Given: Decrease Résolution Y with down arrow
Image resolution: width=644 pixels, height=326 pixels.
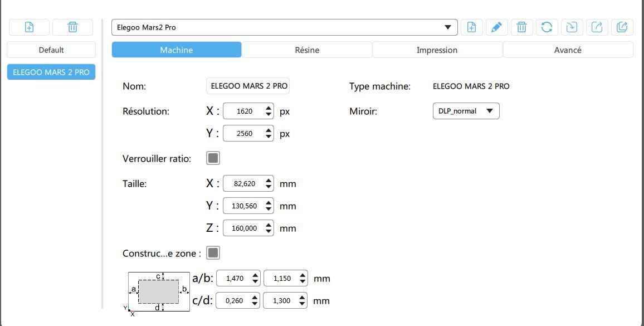Looking at the screenshot, I should (x=269, y=137).
